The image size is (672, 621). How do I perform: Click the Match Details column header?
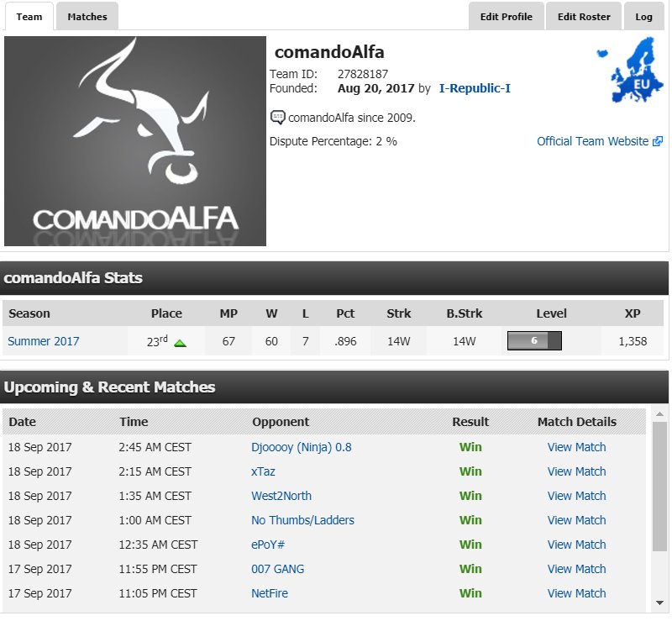click(x=577, y=422)
